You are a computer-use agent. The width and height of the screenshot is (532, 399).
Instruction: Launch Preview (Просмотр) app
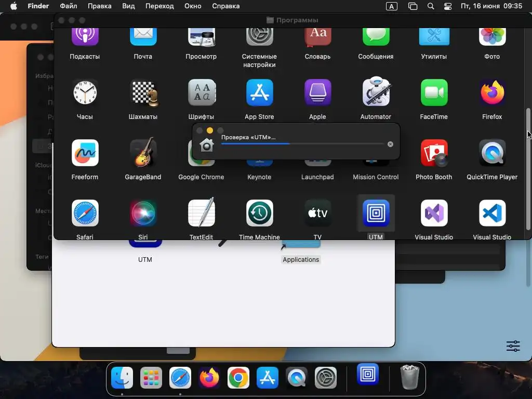click(201, 37)
